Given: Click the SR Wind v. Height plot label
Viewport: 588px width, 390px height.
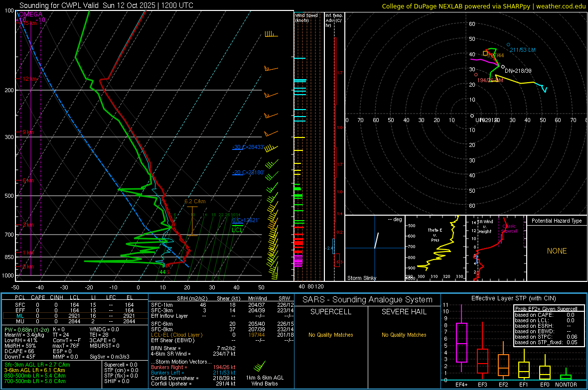Looking at the screenshot, I should tap(485, 227).
